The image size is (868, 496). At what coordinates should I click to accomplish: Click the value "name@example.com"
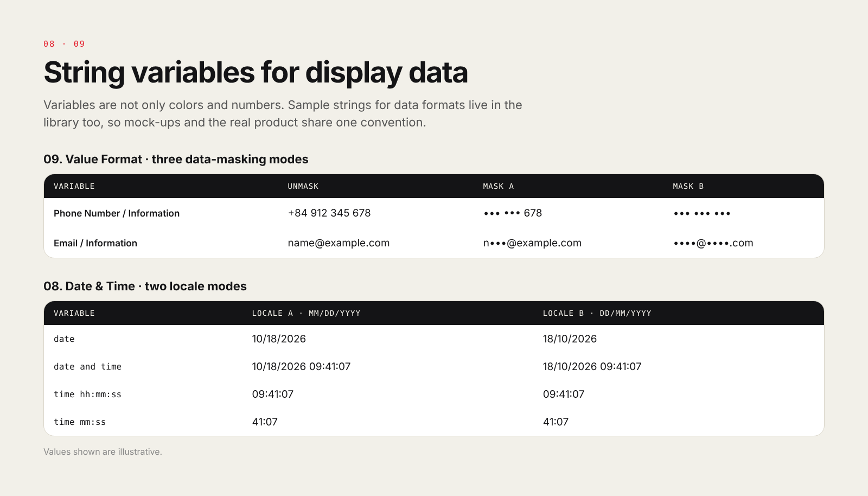click(x=339, y=243)
